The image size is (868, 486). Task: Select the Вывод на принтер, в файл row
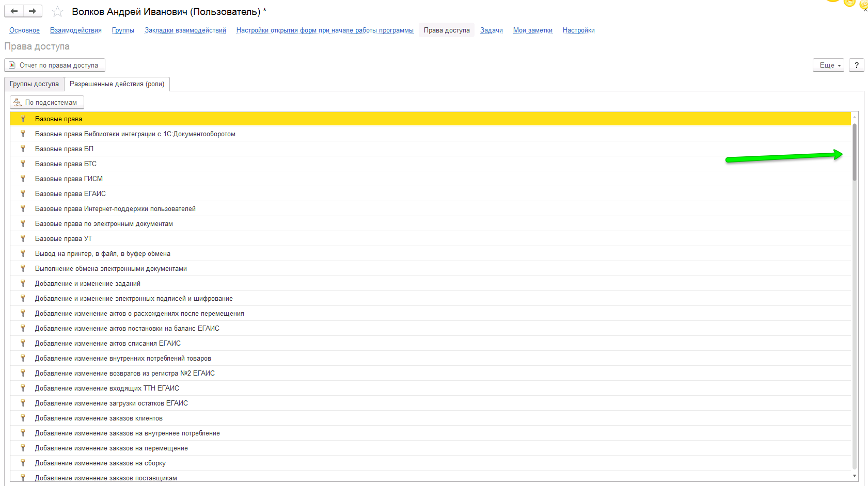[102, 253]
